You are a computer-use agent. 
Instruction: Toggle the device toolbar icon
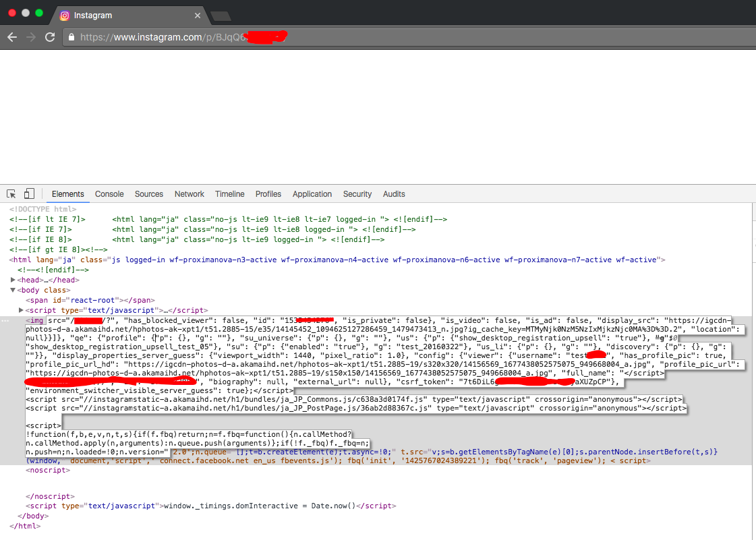tap(29, 194)
